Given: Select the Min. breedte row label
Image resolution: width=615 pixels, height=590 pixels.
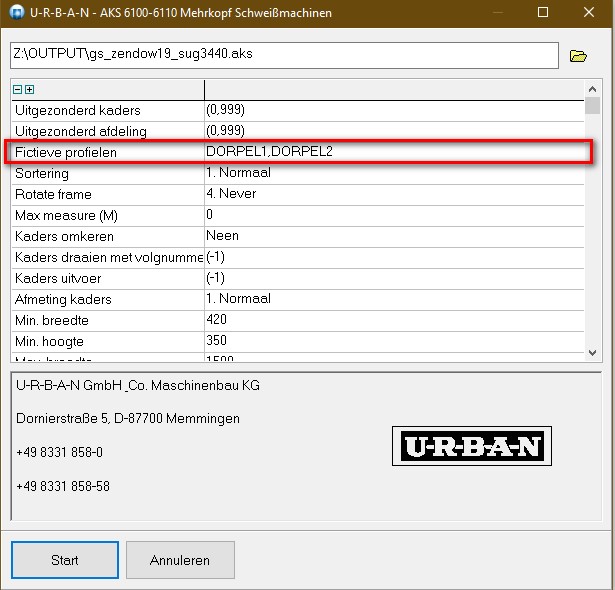Looking at the screenshot, I should tap(52, 321).
